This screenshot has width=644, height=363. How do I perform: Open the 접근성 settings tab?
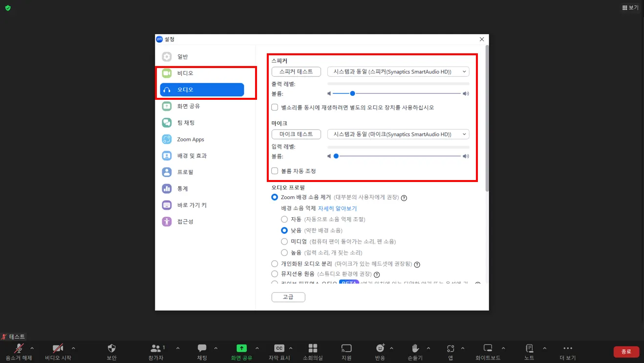[202, 222]
